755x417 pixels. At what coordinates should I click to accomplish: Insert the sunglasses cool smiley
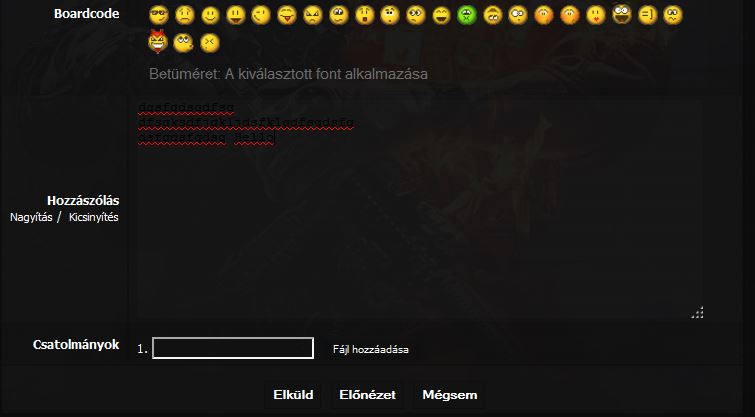coord(158,15)
